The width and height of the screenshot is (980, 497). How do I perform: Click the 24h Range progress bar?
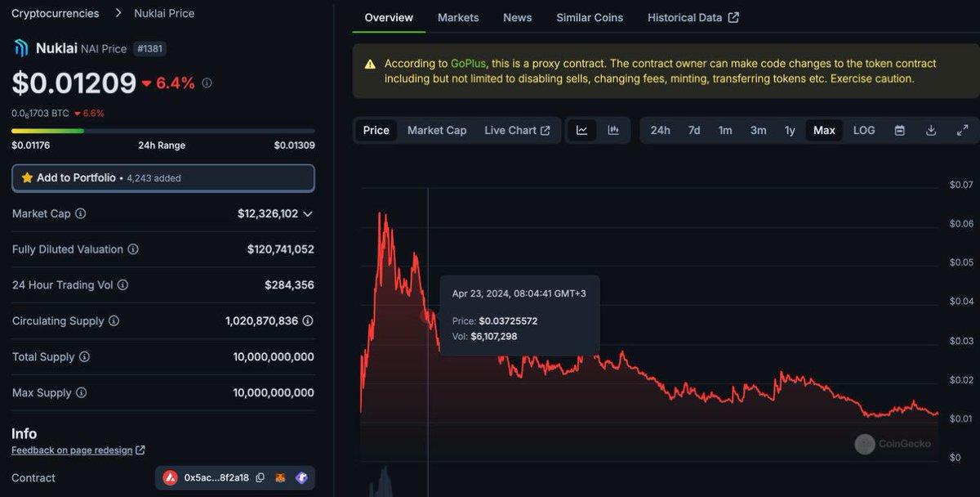tap(163, 131)
